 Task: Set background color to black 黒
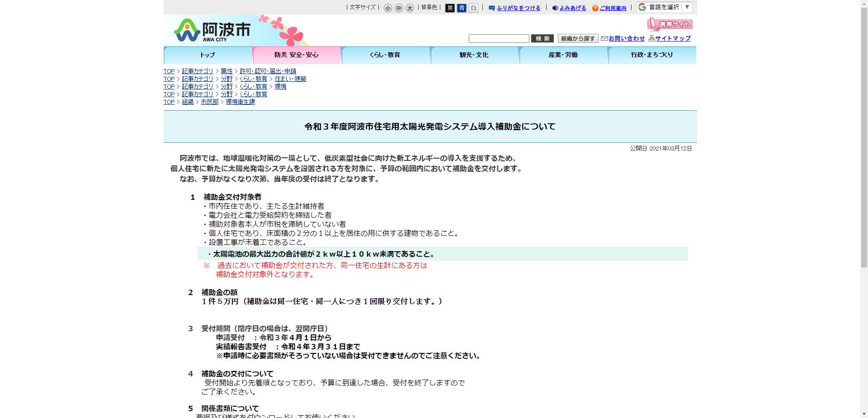pyautogui.click(x=450, y=8)
